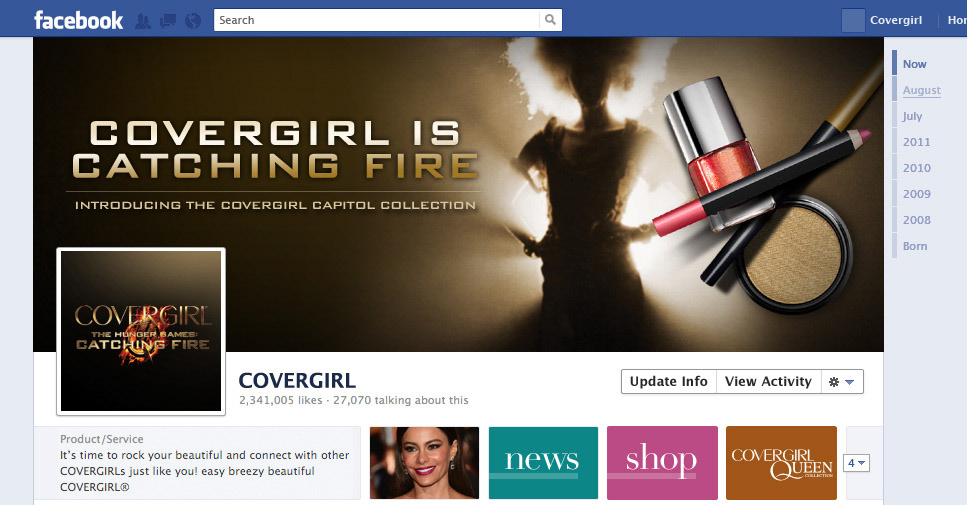The image size is (967, 505).
Task: Expand the apps count 4 dropdown
Action: tap(856, 463)
